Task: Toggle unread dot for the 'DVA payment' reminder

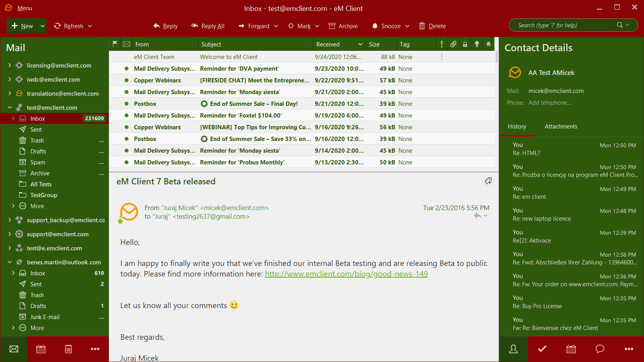Action: tap(127, 69)
